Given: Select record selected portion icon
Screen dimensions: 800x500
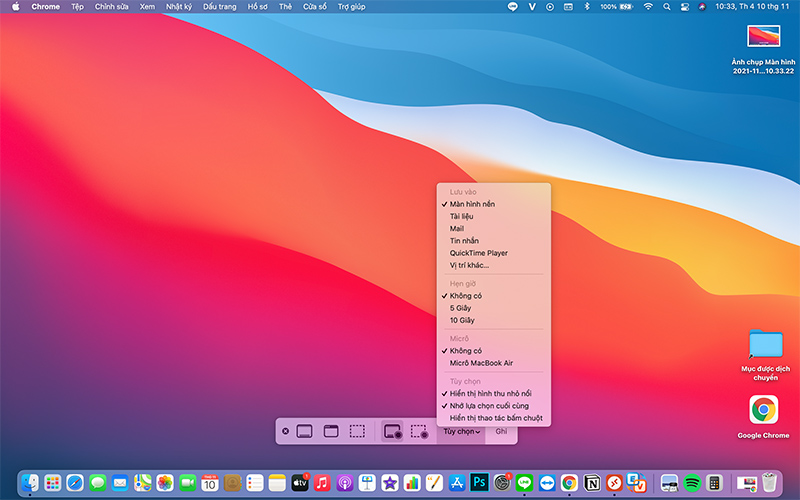Looking at the screenshot, I should tap(419, 432).
